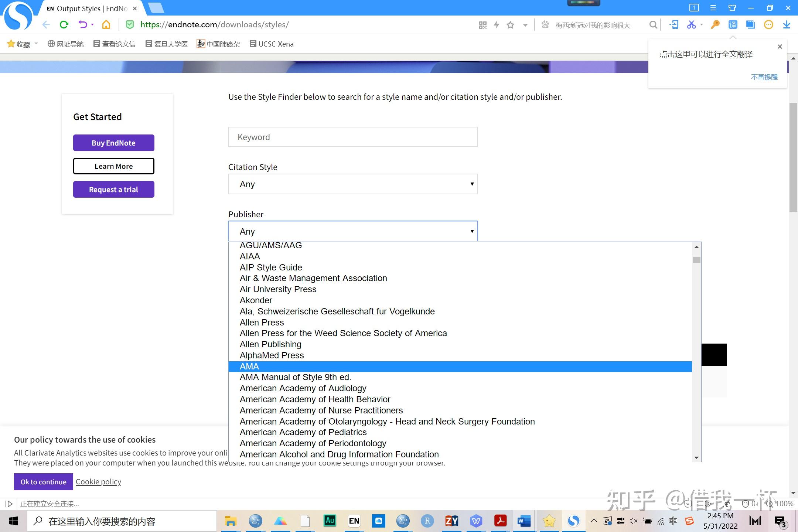Select AMA in the publisher list
This screenshot has height=532, width=798.
460,366
